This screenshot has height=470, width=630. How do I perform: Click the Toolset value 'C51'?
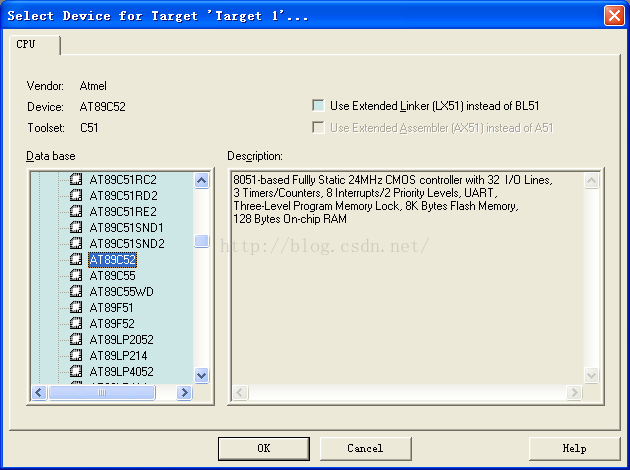(89, 128)
